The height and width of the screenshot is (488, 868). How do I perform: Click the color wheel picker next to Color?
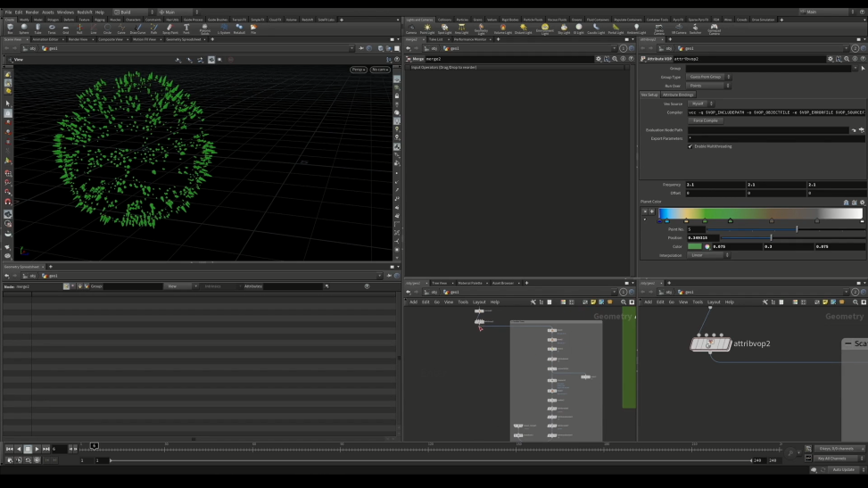pos(707,246)
